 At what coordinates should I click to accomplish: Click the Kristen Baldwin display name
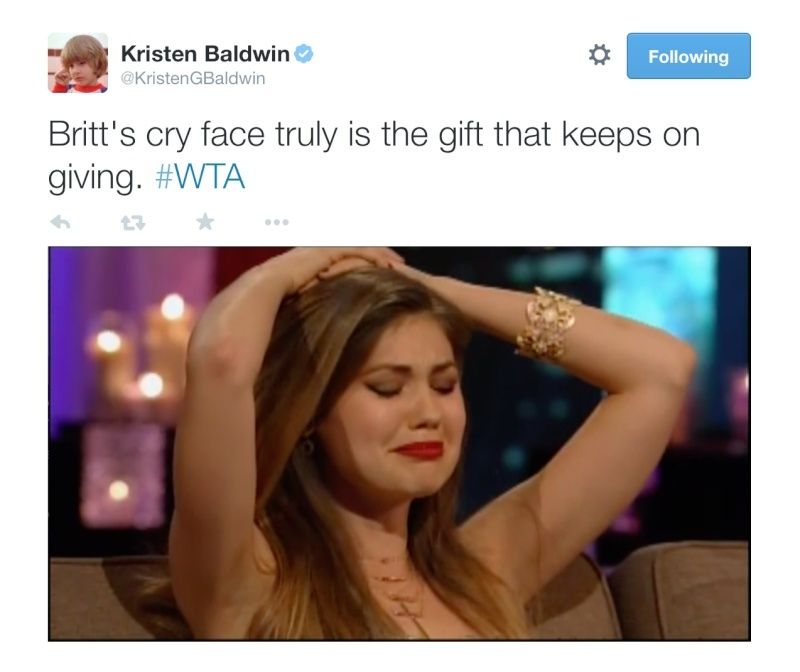(x=205, y=54)
